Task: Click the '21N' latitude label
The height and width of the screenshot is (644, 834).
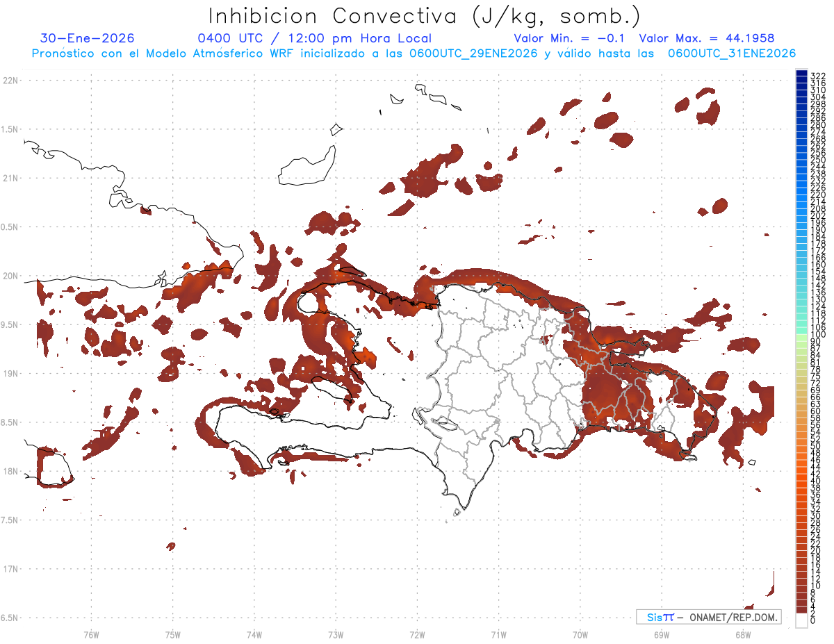Action: coord(10,178)
